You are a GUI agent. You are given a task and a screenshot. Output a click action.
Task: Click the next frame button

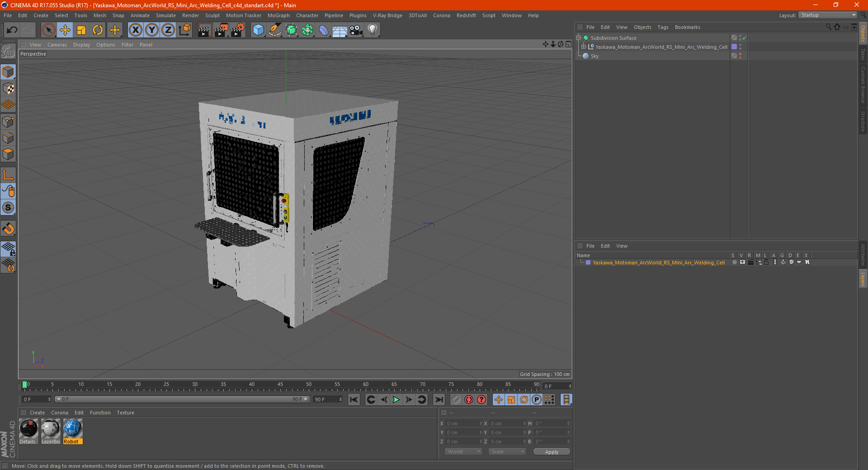click(409, 399)
